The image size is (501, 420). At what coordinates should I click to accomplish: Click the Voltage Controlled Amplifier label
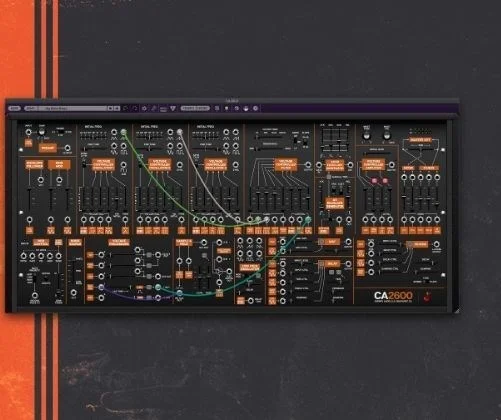[x=373, y=165]
